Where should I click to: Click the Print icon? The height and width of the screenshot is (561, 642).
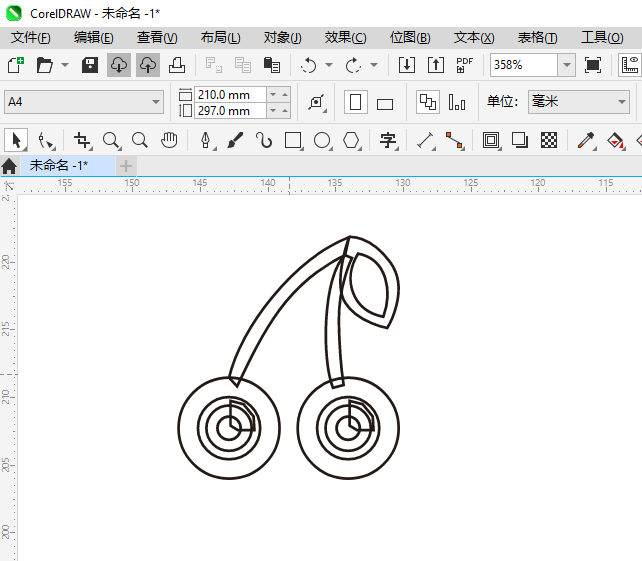coord(176,65)
